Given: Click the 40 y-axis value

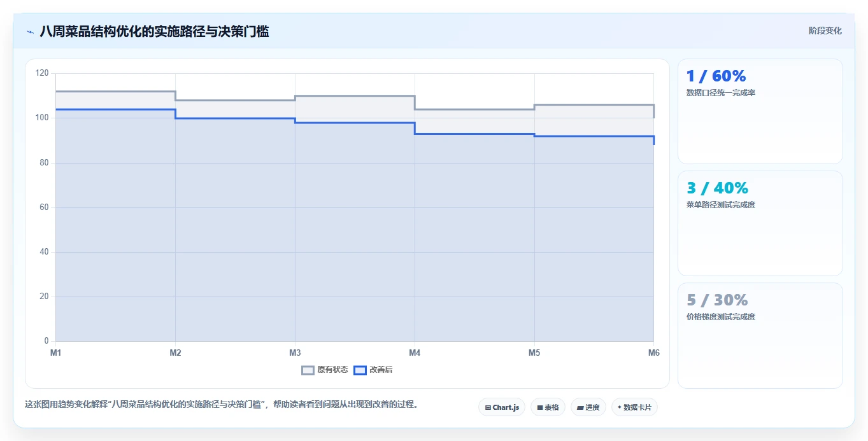Looking at the screenshot, I should click(x=44, y=252).
